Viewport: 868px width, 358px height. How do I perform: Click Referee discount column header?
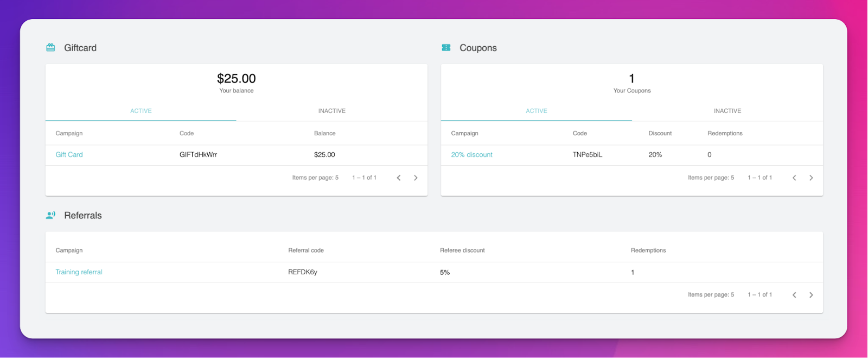pyautogui.click(x=462, y=250)
